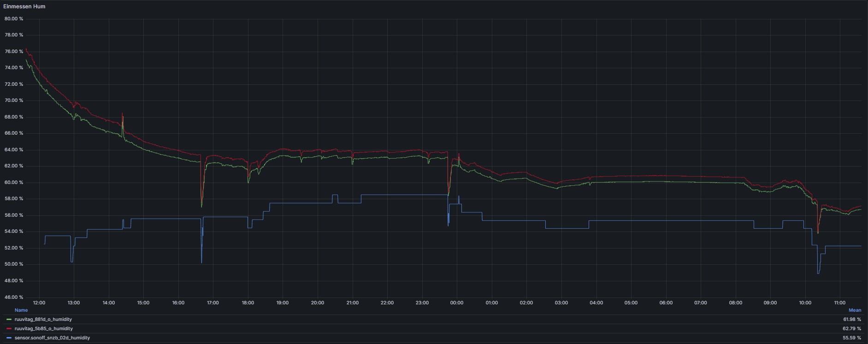Click green color swatch for ruuvitag_881d_o_humidity
This screenshot has height=344, width=868.
coord(9,319)
